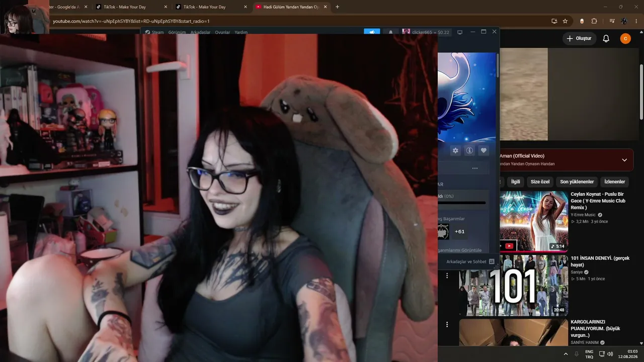Open YouTube notifications bell
The width and height of the screenshot is (644, 362).
606,38
